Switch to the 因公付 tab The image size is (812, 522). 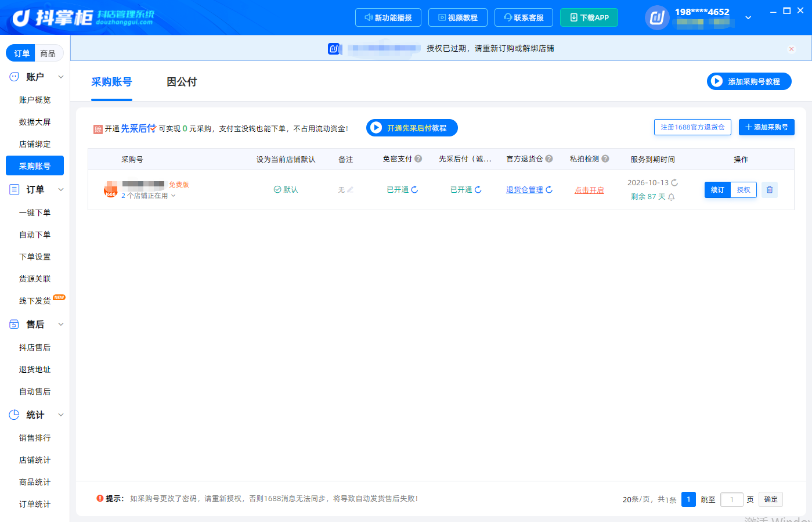point(182,82)
